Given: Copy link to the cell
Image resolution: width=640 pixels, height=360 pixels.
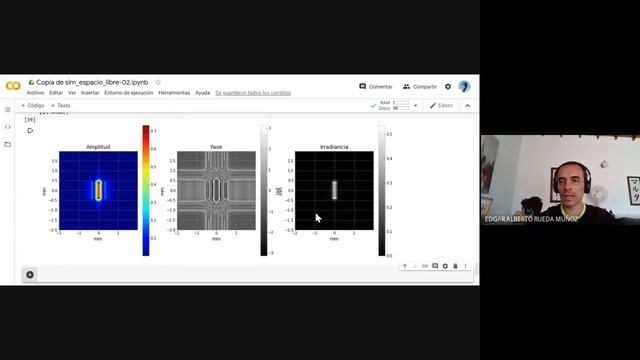Looking at the screenshot, I should pyautogui.click(x=425, y=266).
